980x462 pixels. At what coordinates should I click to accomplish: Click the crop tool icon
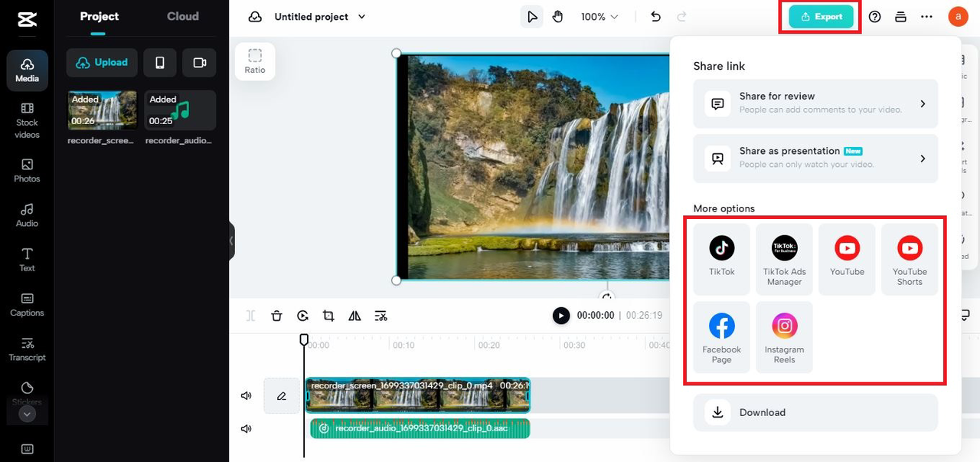tap(328, 316)
